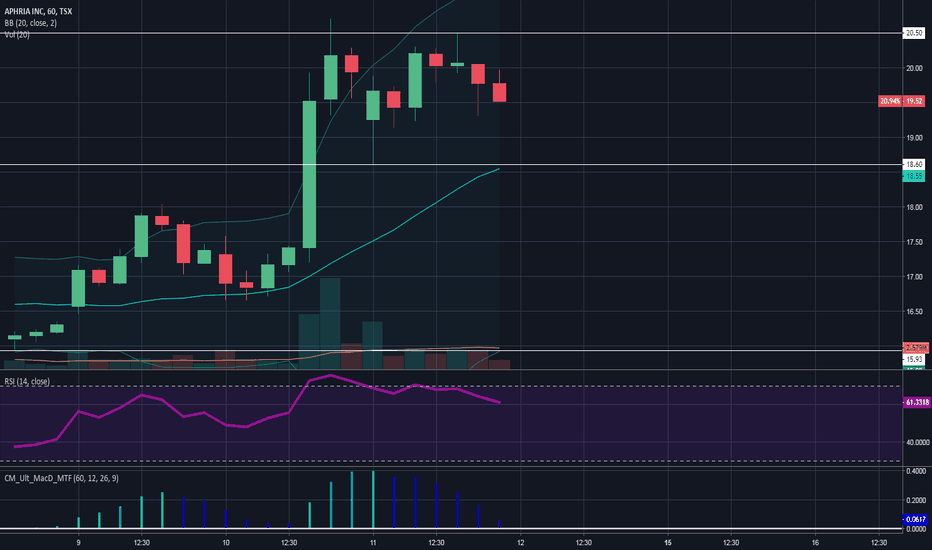Click date label 15 on time axis
This screenshot has height=550, width=932.
668,542
